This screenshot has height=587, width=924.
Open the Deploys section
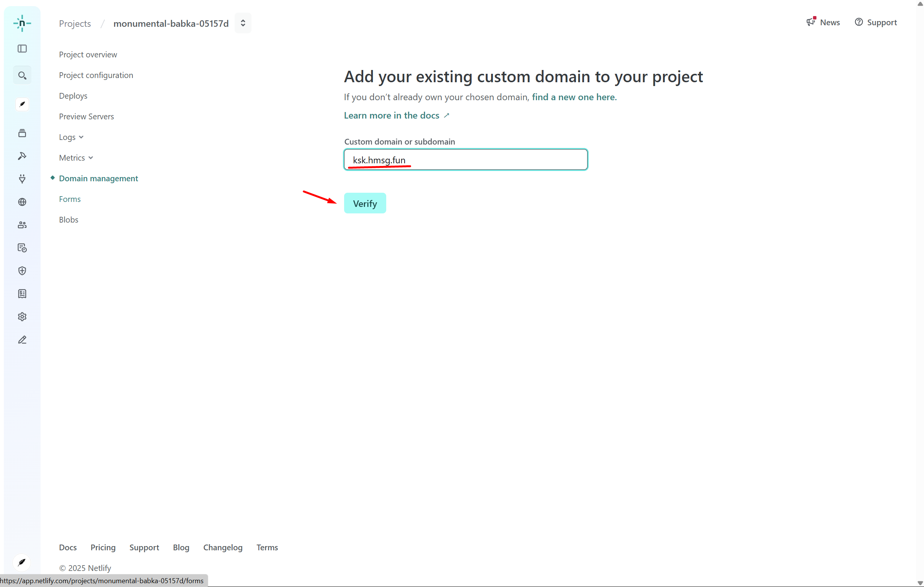tap(73, 96)
